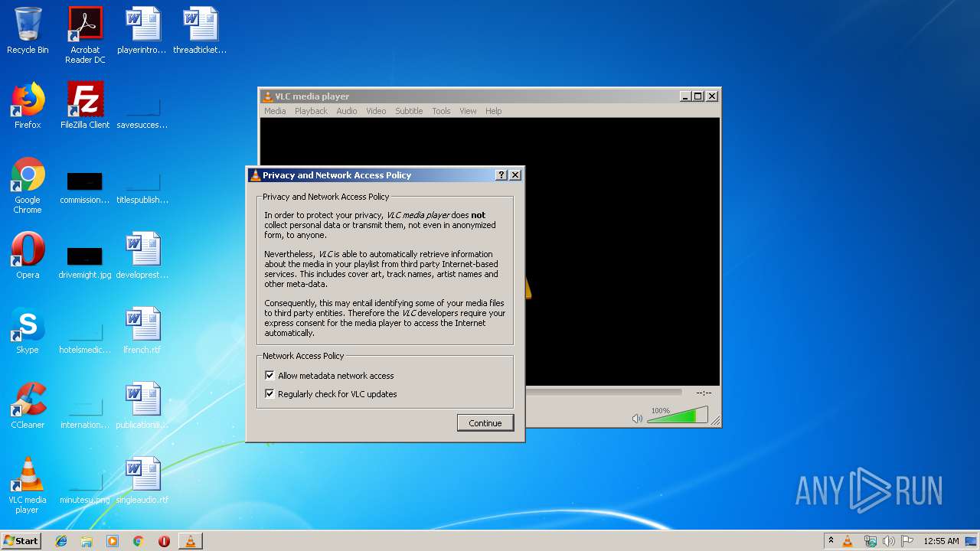Click the VLC taskbar button
The width and height of the screenshot is (980, 551).
point(191,541)
